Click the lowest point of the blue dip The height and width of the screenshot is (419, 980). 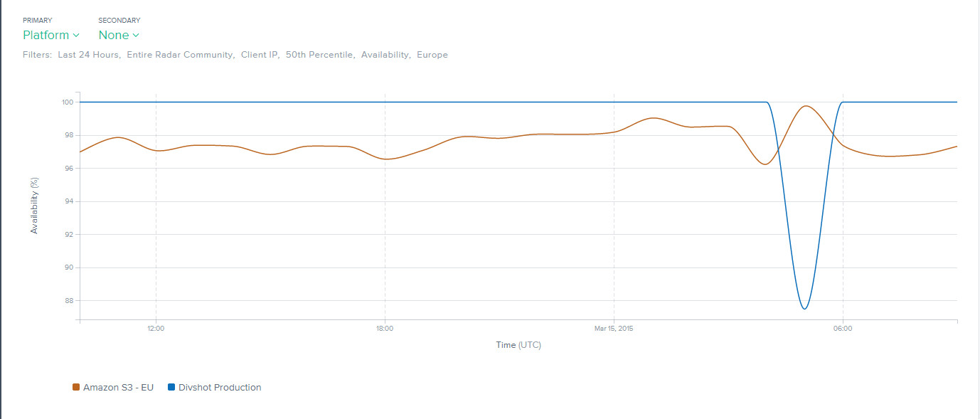[x=804, y=309]
